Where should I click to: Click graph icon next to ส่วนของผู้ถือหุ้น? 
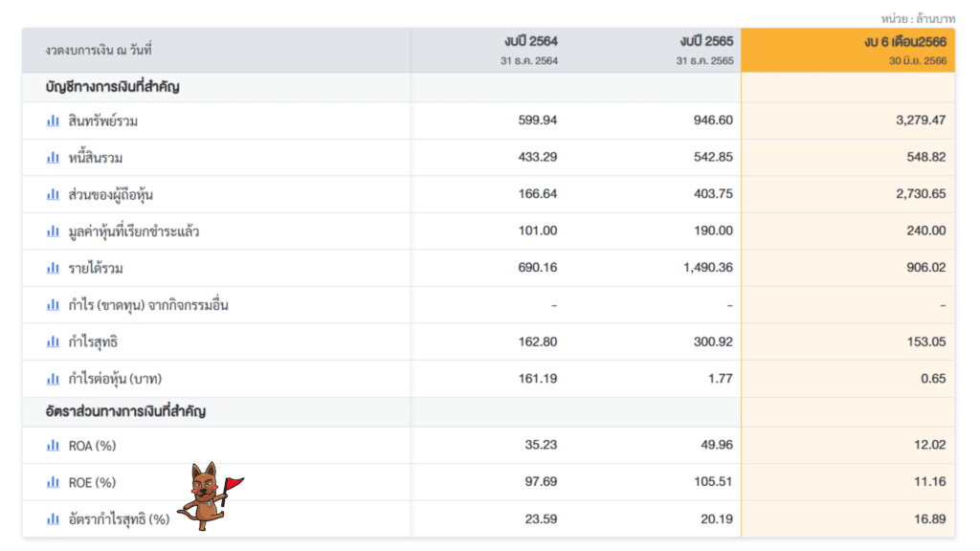[53, 194]
